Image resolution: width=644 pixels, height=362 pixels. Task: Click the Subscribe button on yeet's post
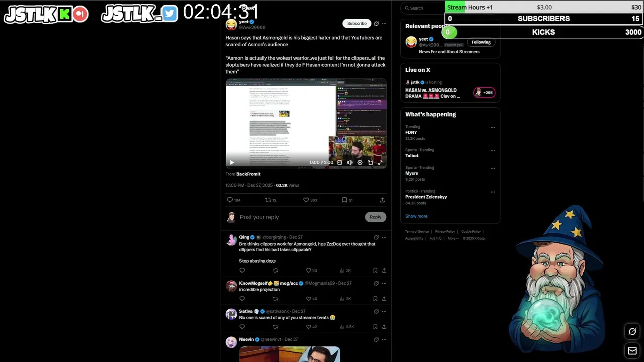(x=357, y=23)
